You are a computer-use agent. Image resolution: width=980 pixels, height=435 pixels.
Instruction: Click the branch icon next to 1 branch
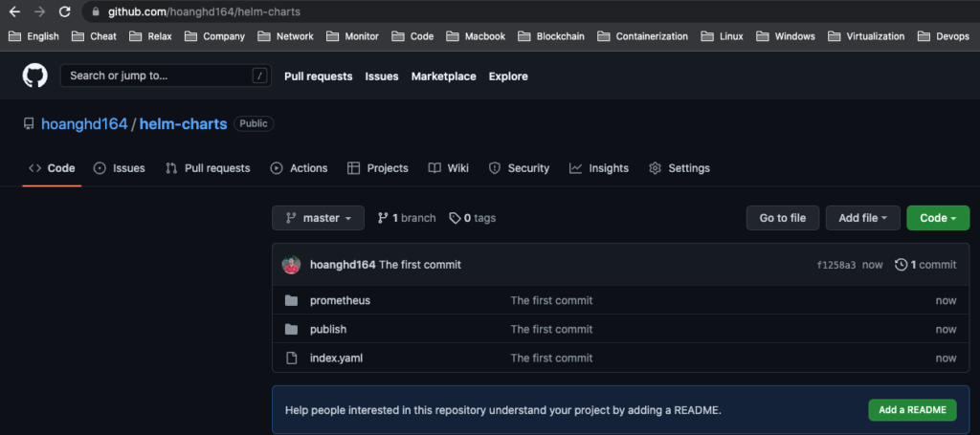click(383, 218)
